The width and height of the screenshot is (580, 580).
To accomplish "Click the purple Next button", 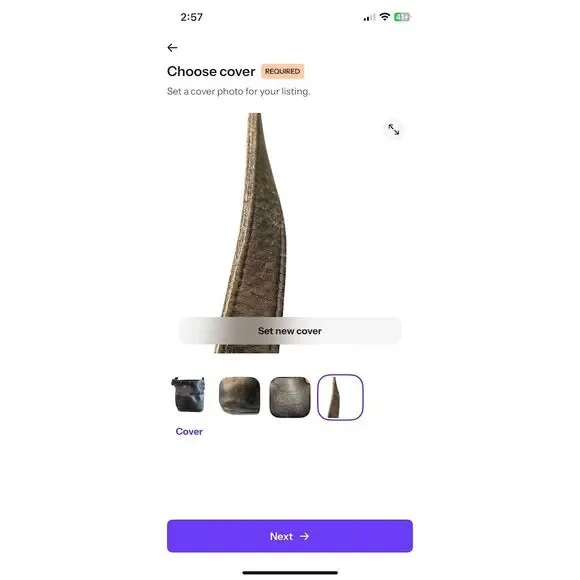I will (290, 536).
